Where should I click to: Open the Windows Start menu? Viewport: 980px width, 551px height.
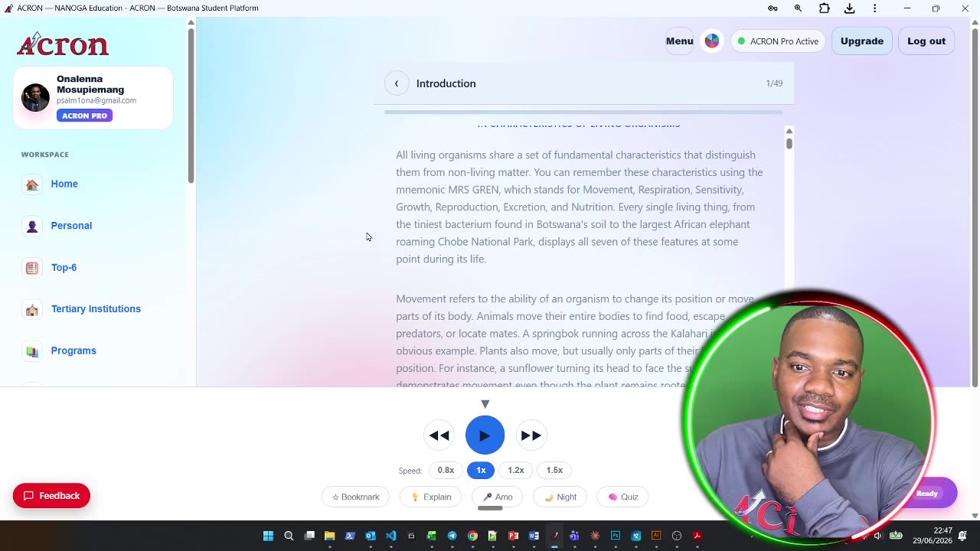coord(268,536)
